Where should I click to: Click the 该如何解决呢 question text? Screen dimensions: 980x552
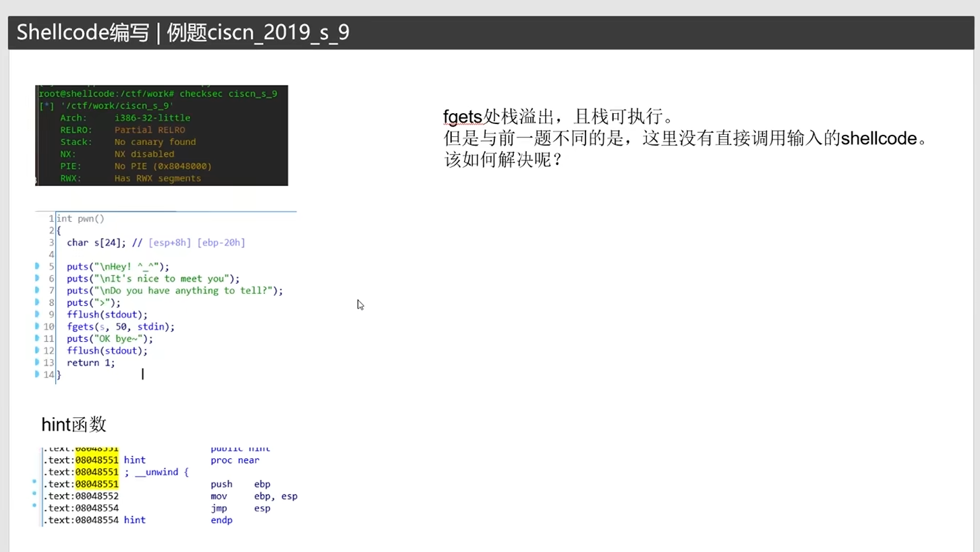pos(503,161)
